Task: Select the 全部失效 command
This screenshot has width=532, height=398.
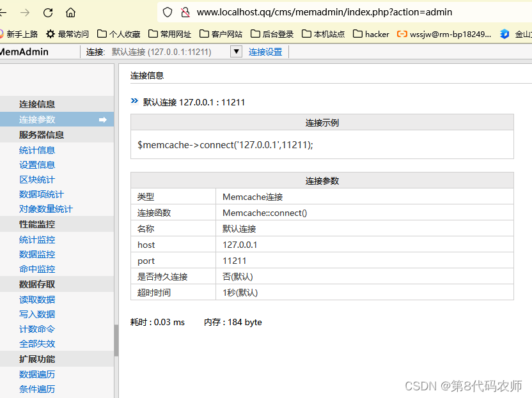Action: point(36,344)
